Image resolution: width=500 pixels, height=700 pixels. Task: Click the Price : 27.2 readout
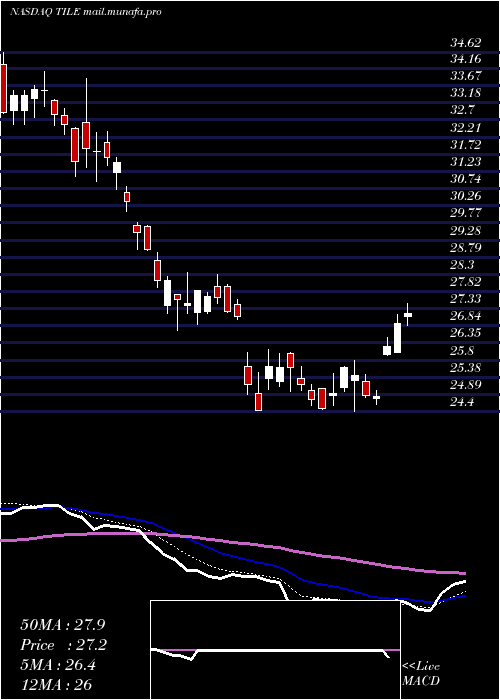coord(62,645)
